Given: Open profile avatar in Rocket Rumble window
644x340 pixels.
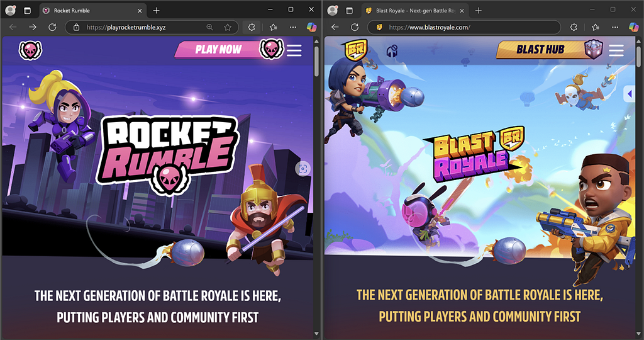Looking at the screenshot, I should [10, 10].
